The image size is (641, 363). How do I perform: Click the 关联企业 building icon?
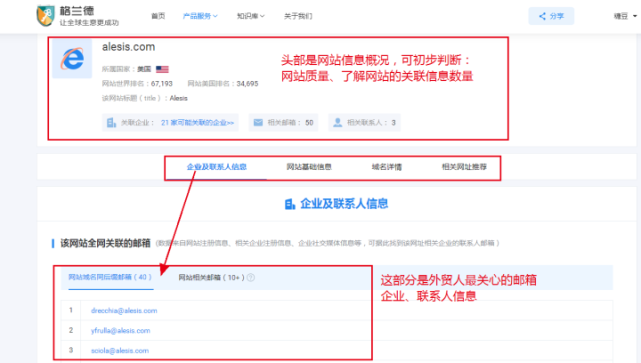coord(111,123)
